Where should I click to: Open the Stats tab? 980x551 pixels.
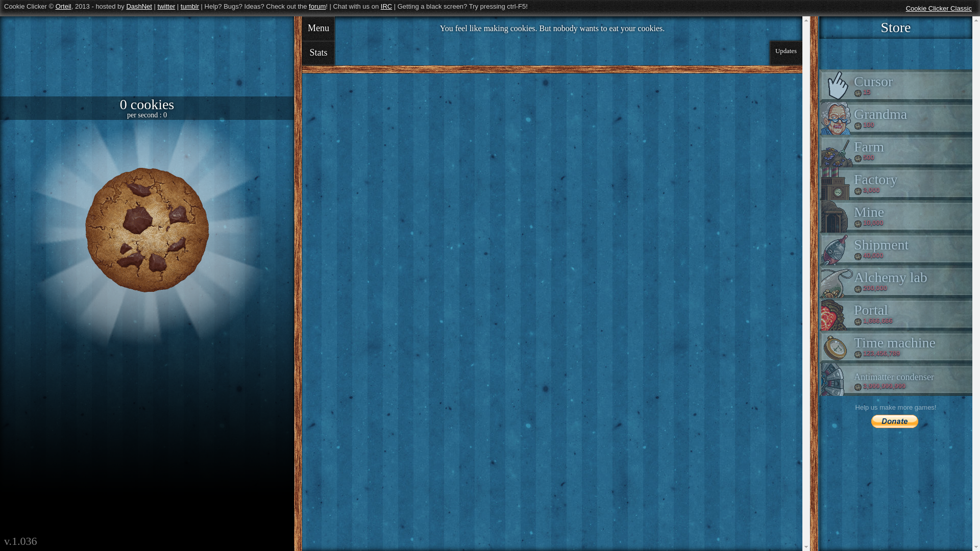pos(318,53)
